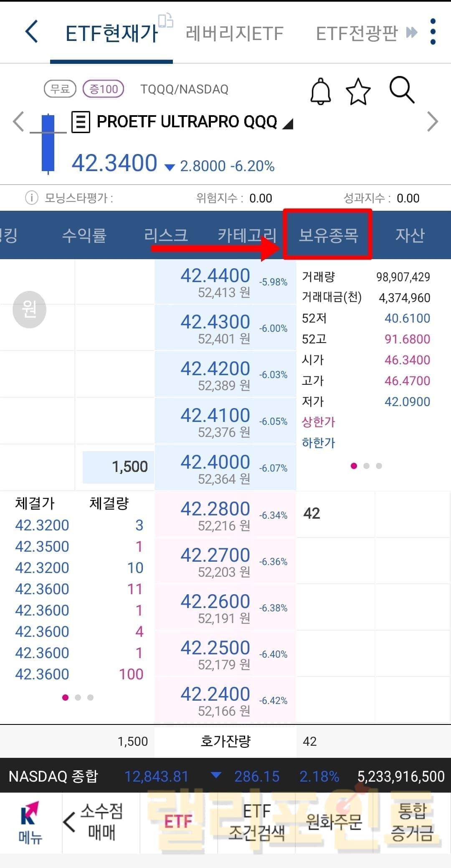Select the 보유종목 tab

click(x=328, y=235)
